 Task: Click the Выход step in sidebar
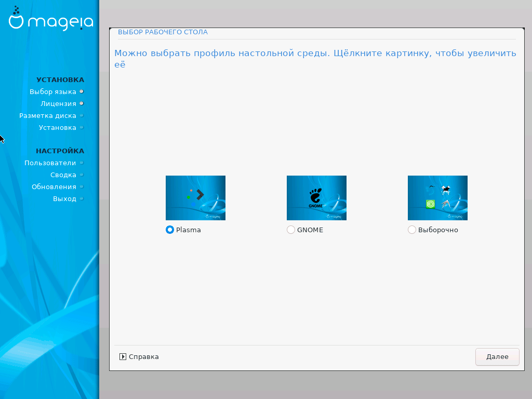tap(64, 199)
